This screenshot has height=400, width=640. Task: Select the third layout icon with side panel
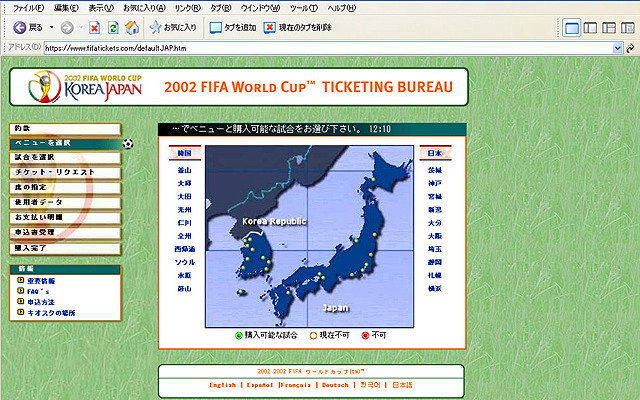tap(609, 28)
